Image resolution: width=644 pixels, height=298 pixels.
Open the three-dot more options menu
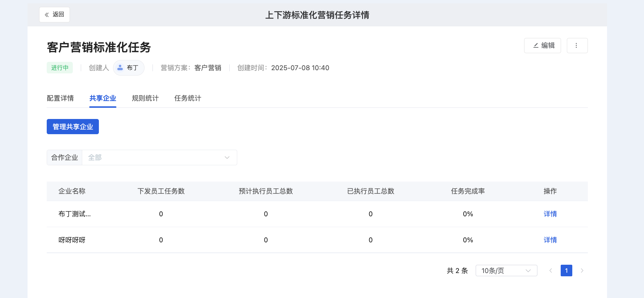pos(577,46)
